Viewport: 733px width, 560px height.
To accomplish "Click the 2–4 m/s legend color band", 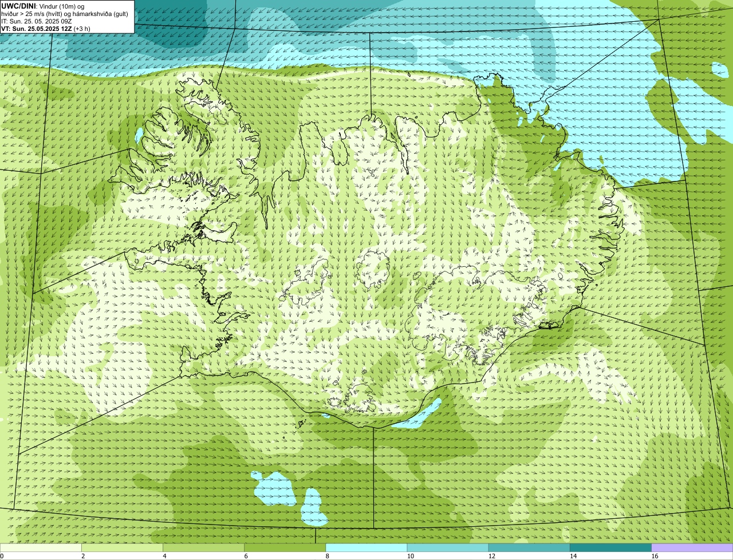I will point(122,548).
